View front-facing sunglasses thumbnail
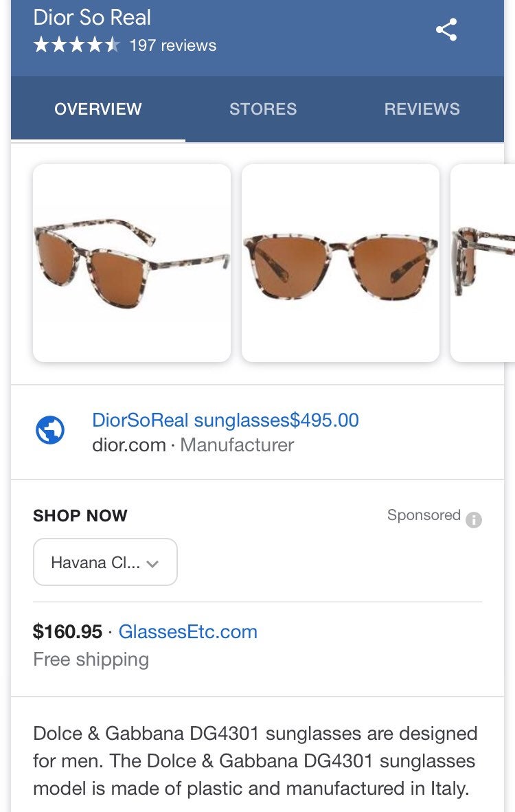This screenshot has width=515, height=812. click(x=341, y=263)
